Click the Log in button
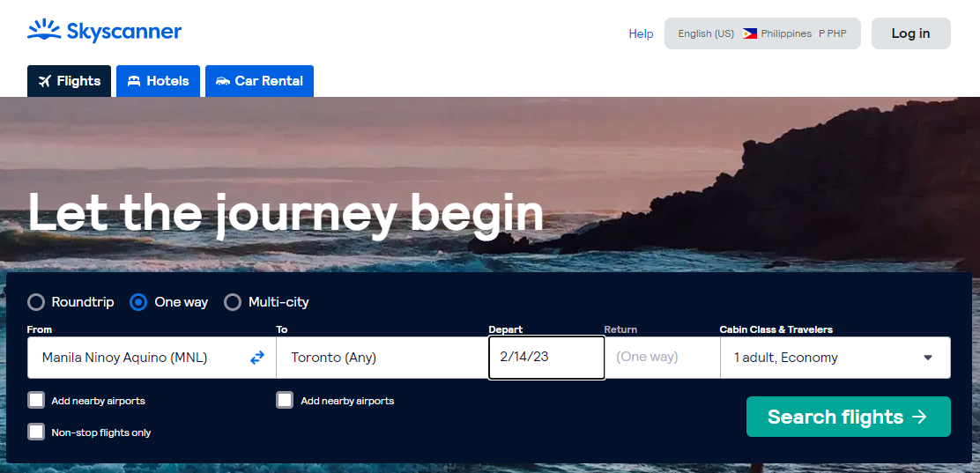This screenshot has width=980, height=473. coord(911,33)
